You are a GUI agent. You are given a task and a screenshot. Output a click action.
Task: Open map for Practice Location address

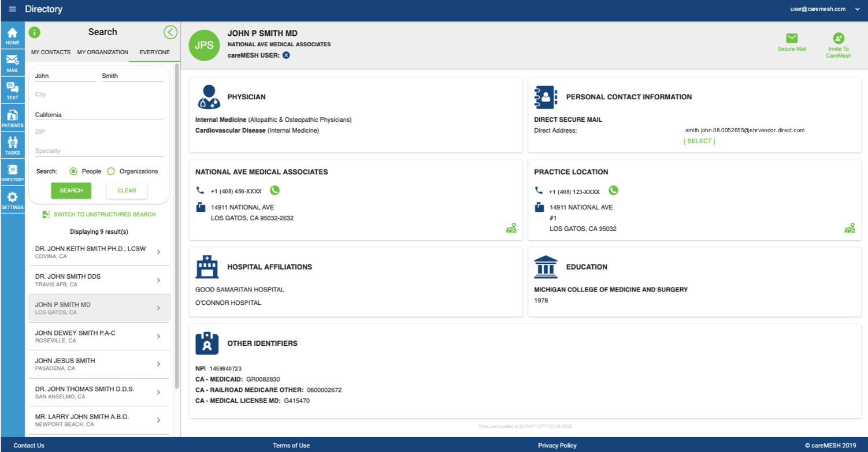point(850,229)
